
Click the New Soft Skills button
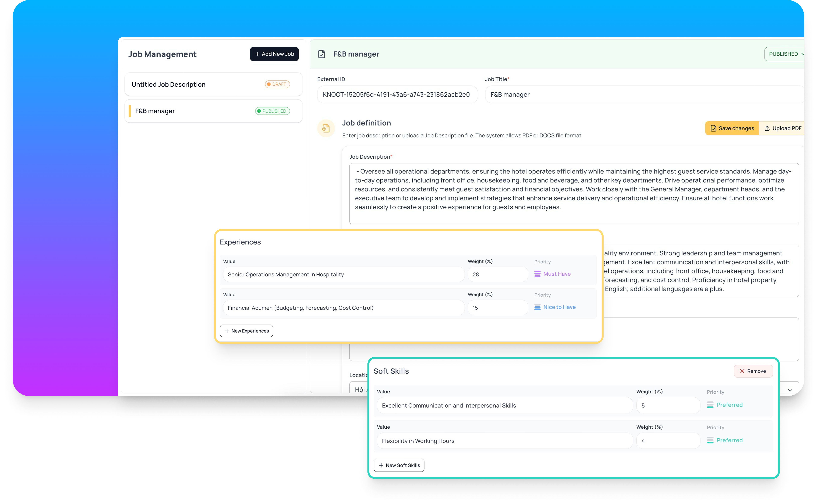point(399,465)
